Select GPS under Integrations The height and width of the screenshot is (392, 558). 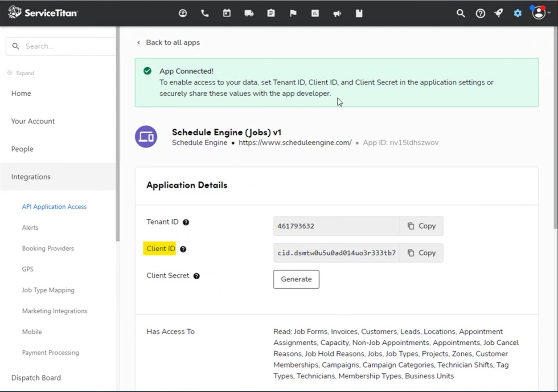28,269
